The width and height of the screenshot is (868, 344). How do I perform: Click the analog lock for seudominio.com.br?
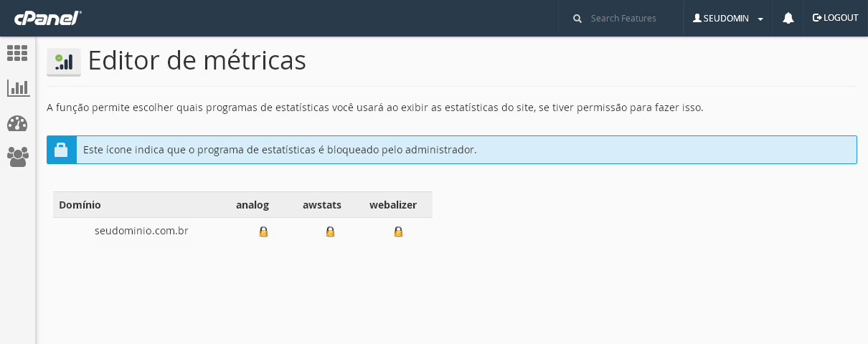(263, 231)
